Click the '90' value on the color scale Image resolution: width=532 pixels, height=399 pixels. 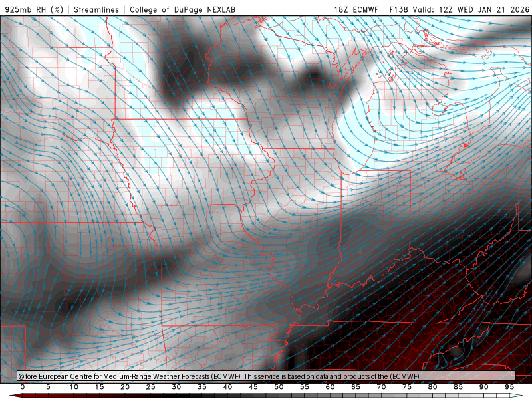483,387
